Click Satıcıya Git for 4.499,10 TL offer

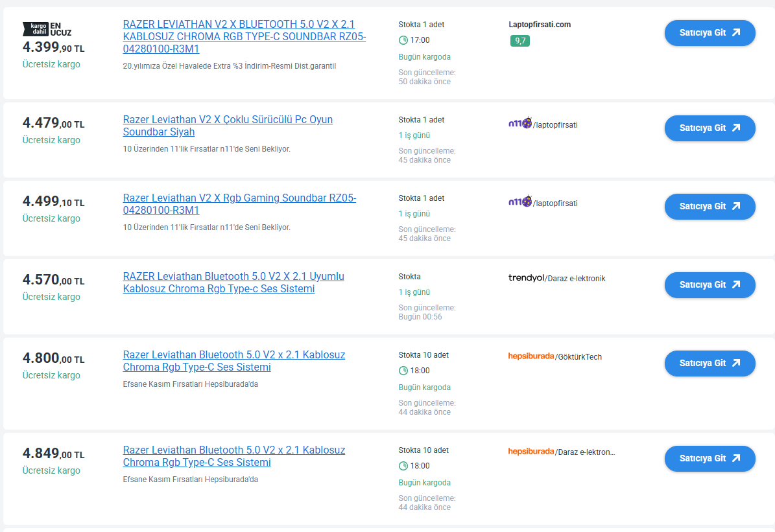(x=709, y=207)
